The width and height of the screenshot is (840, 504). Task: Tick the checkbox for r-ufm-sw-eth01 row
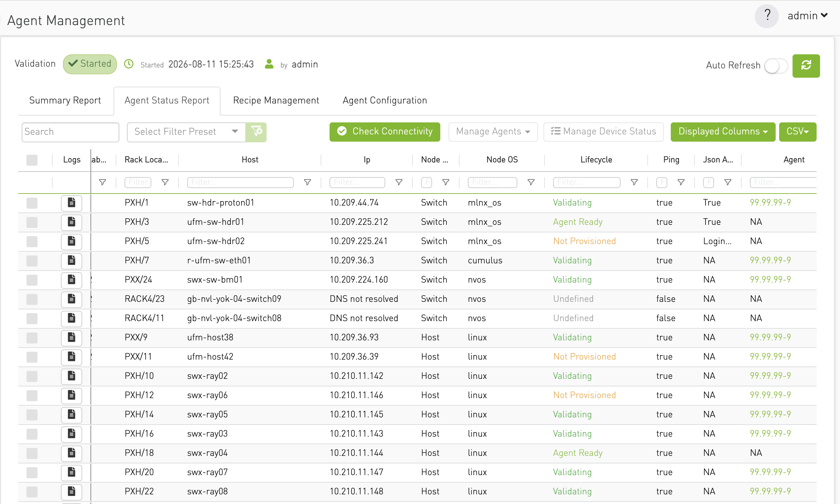coord(32,261)
